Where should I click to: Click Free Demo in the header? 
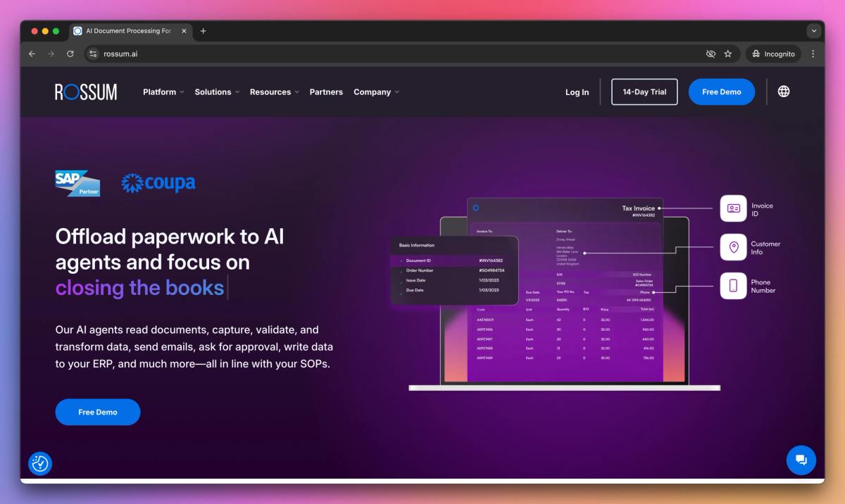pos(722,92)
